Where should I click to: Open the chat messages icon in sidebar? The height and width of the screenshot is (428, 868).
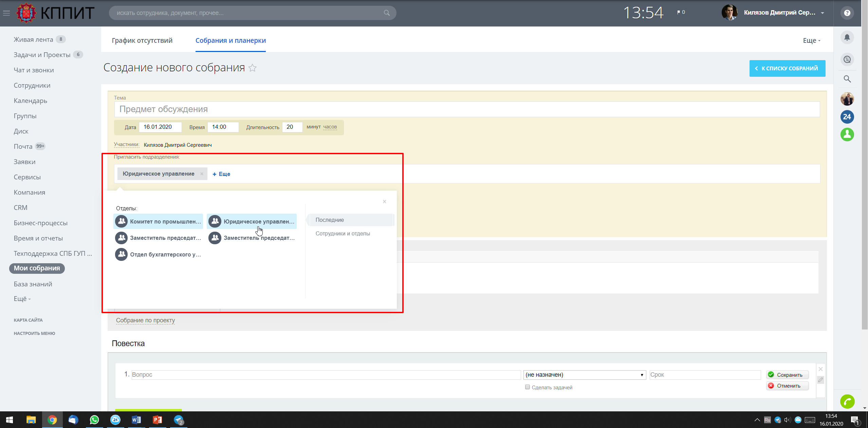(847, 59)
